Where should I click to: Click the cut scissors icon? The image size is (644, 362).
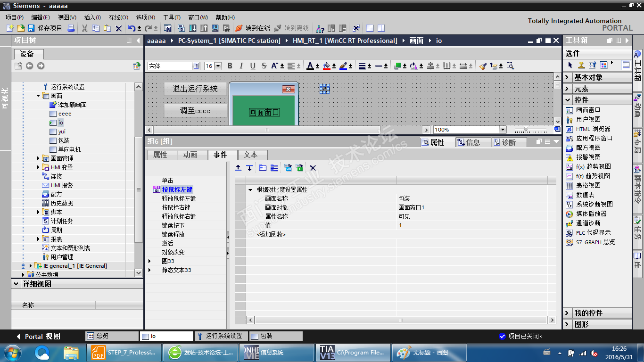coord(85,28)
